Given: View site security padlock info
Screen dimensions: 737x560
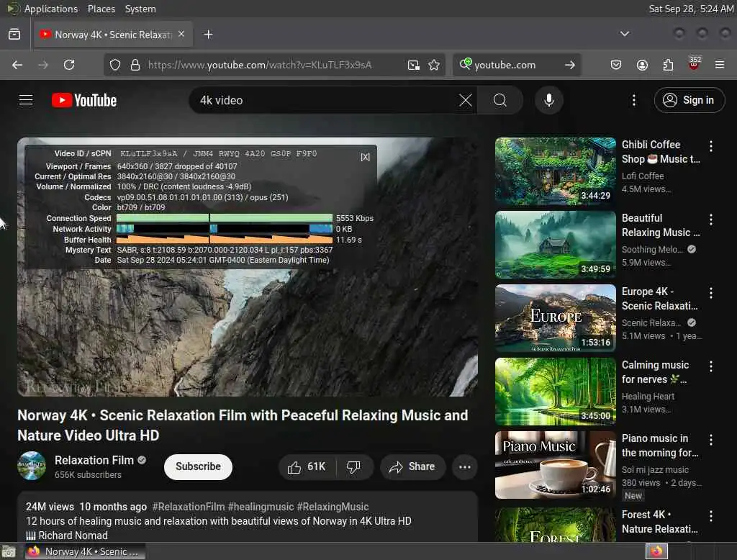Looking at the screenshot, I should [135, 65].
